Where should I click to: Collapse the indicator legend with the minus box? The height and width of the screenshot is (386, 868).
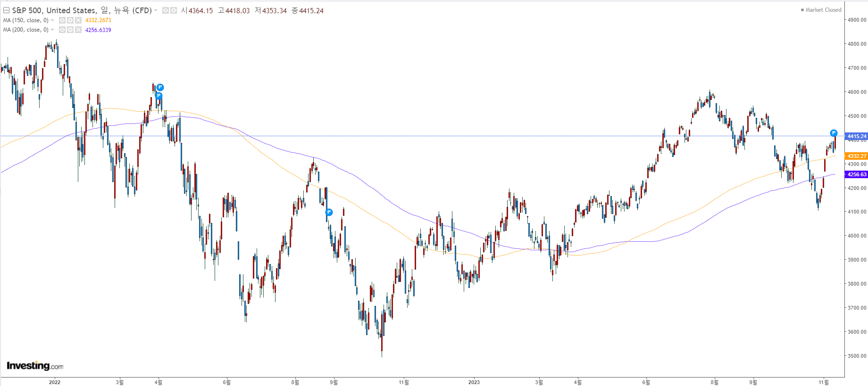[7, 10]
